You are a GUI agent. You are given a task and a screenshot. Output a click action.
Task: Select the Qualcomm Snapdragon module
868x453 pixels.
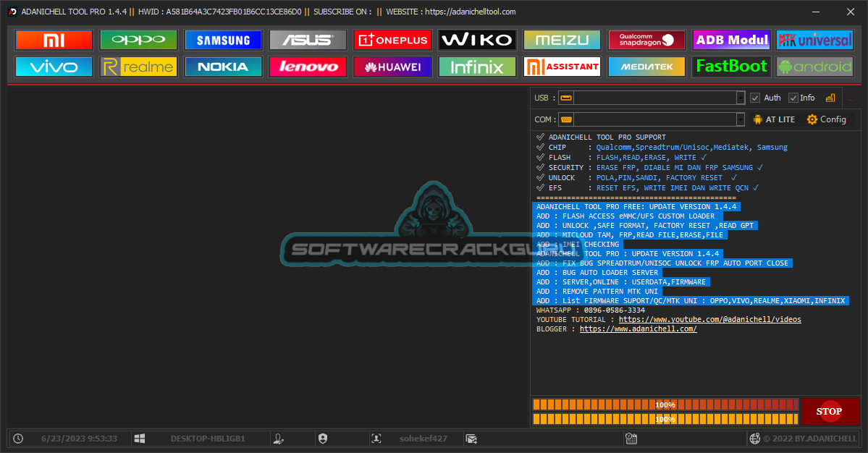(x=646, y=40)
